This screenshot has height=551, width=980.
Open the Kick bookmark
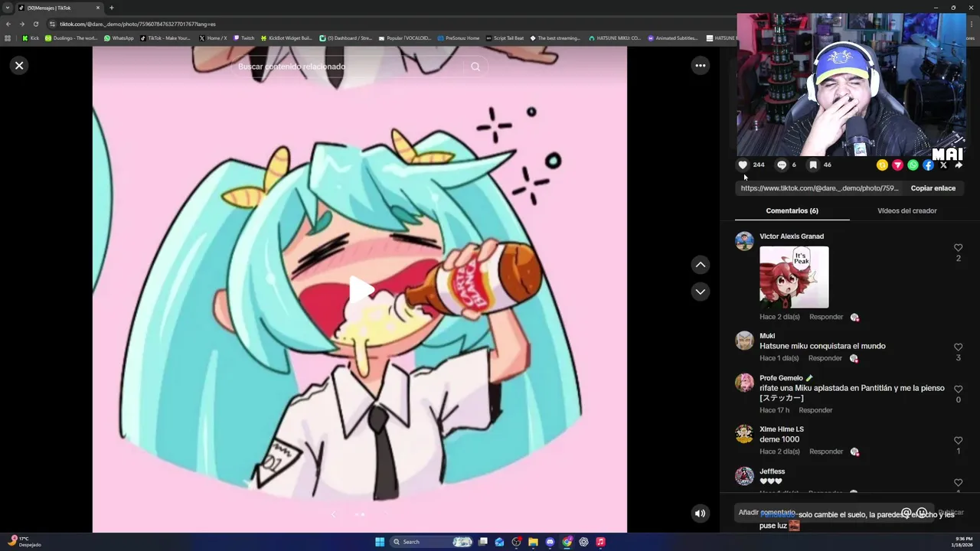[31, 38]
